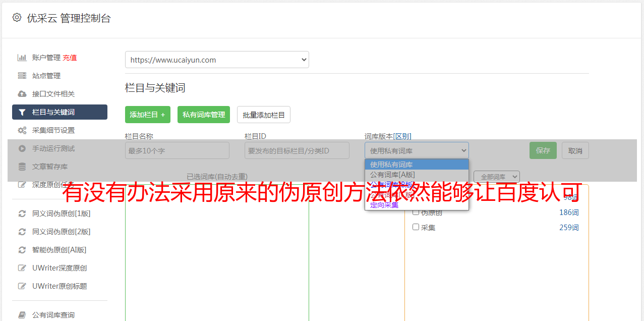
Task: Click the 取消 button
Action: pos(575,150)
